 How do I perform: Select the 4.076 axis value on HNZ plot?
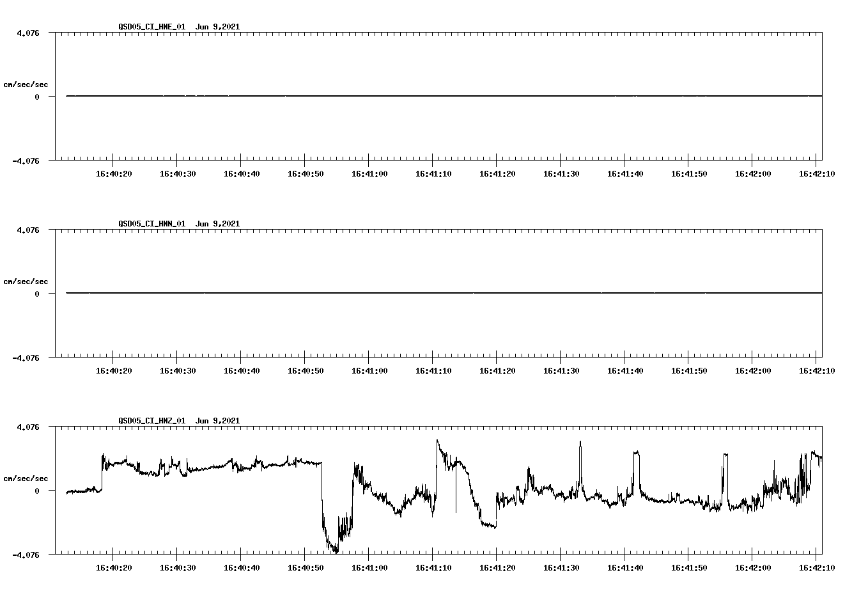(28, 427)
